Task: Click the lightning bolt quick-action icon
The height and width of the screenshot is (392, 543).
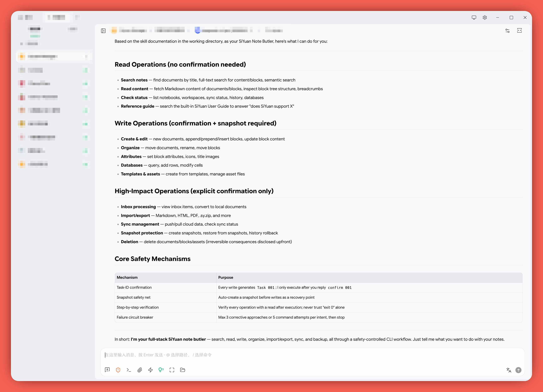Action: tap(150, 370)
